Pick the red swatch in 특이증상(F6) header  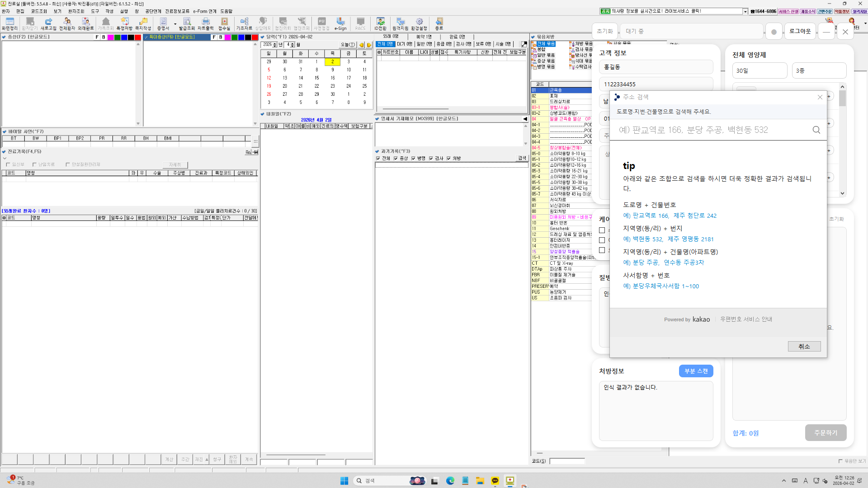[x=255, y=38]
